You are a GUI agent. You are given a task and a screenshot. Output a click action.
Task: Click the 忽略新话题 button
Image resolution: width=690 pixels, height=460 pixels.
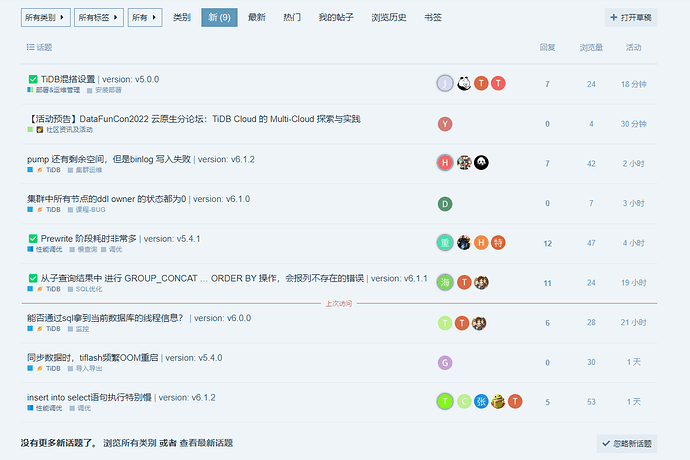[x=627, y=443]
